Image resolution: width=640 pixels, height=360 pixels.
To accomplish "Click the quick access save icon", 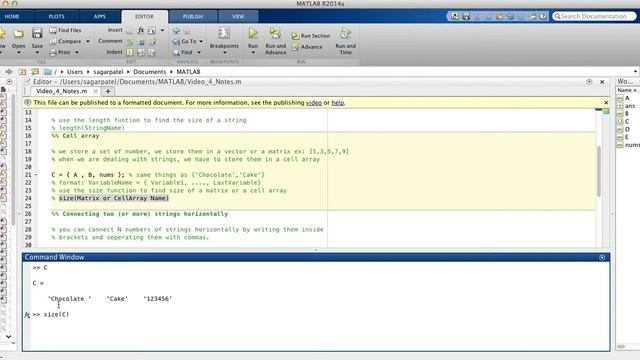I will (466, 16).
